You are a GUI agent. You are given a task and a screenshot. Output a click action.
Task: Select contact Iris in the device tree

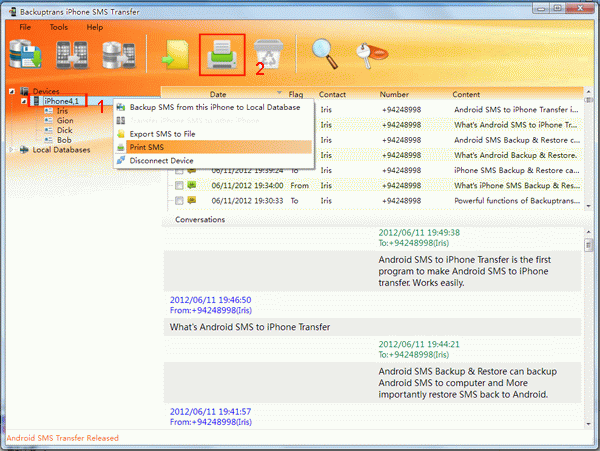click(62, 111)
